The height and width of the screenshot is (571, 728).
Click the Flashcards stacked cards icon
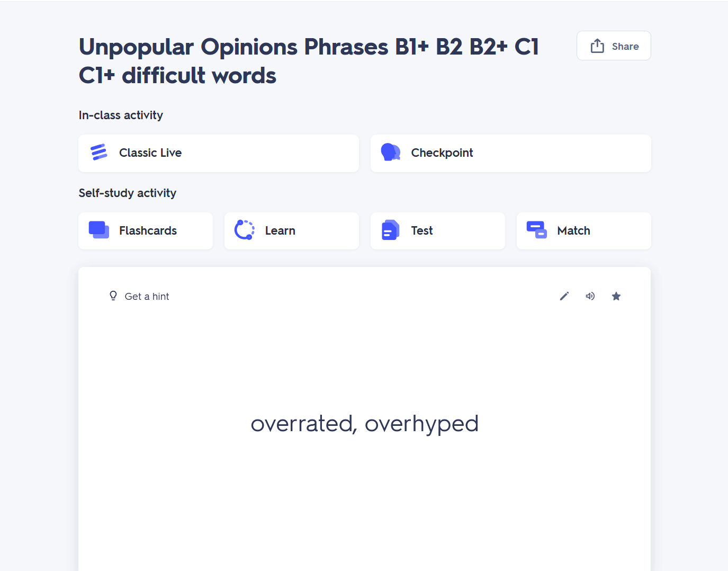99,230
